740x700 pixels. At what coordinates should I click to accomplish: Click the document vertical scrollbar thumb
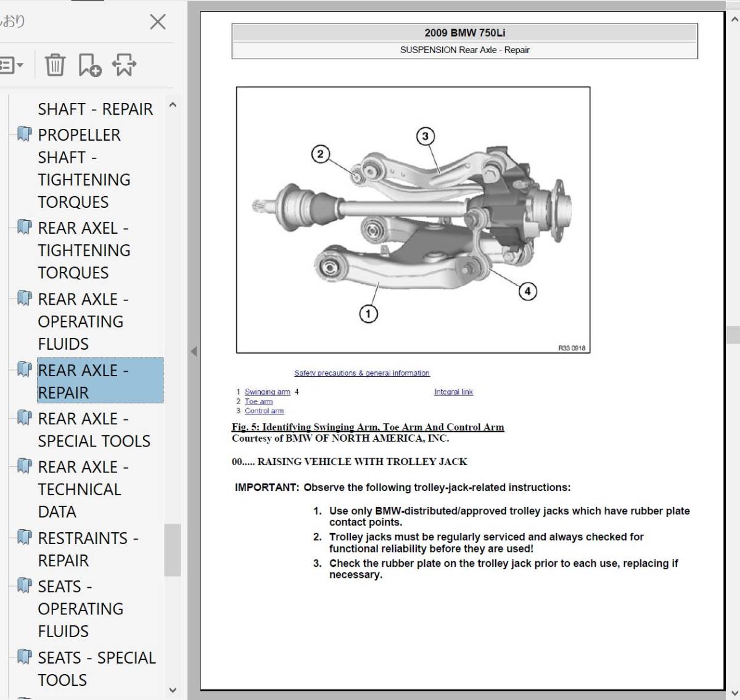[733, 334]
